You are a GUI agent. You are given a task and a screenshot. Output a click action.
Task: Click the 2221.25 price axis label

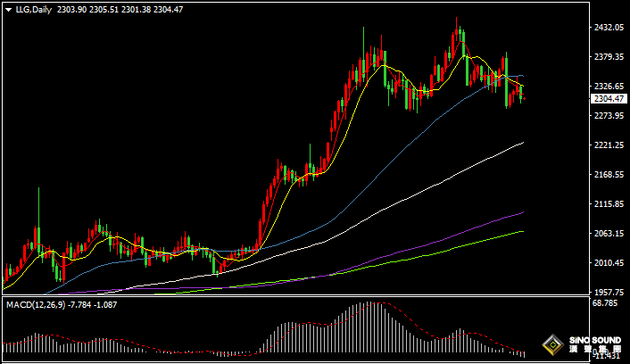pos(607,145)
